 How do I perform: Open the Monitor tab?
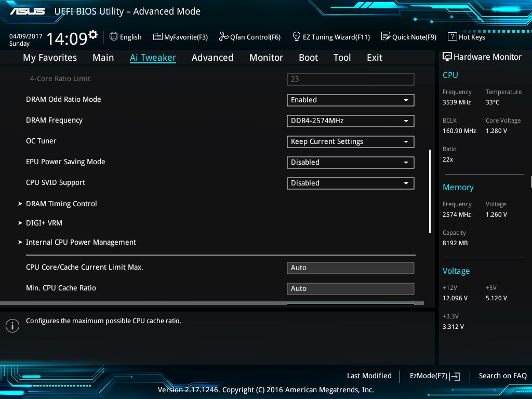pyautogui.click(x=266, y=58)
